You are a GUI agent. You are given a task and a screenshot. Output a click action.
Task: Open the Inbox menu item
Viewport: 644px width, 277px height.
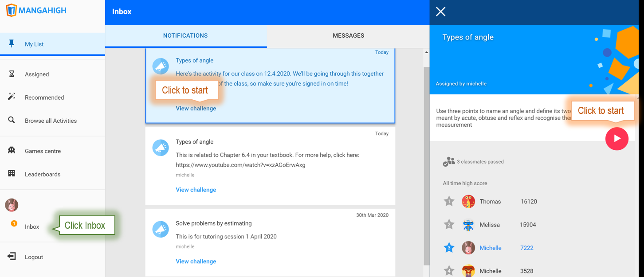32,226
